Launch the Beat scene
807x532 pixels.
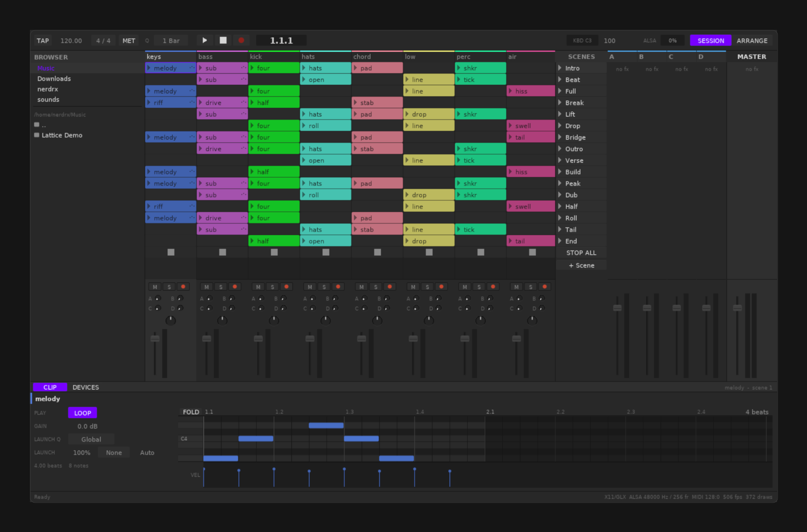click(560, 80)
